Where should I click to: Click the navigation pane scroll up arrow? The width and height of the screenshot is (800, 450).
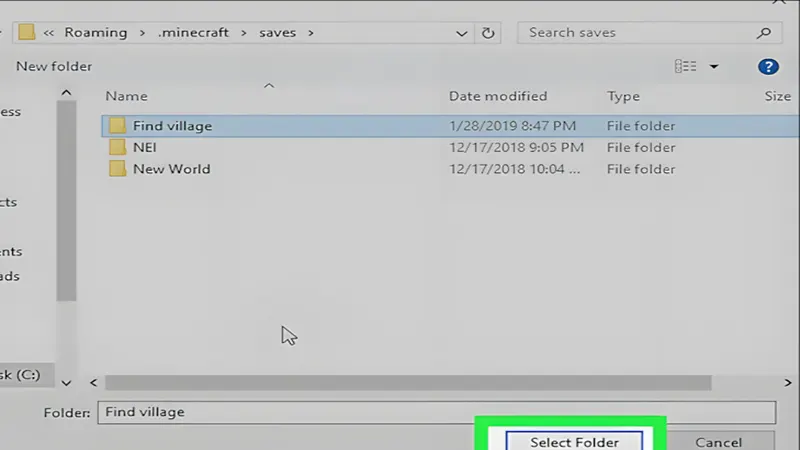[x=66, y=93]
